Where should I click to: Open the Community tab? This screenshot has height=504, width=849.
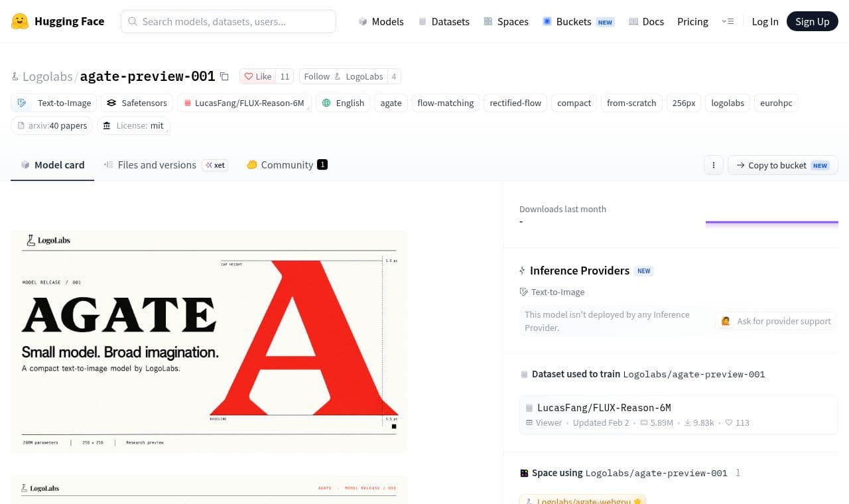287,165
